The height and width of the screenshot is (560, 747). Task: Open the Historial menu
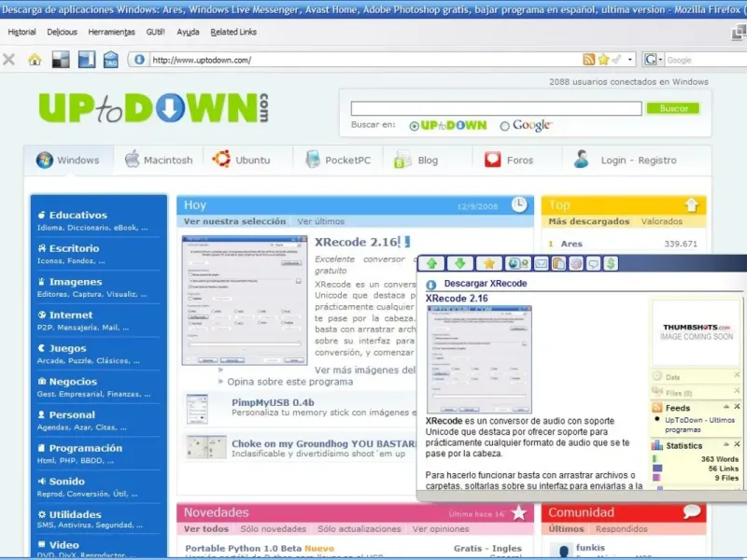point(21,32)
